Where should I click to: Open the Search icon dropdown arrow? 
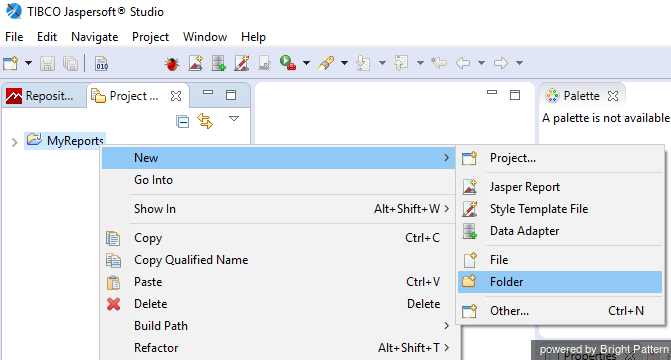click(x=344, y=63)
